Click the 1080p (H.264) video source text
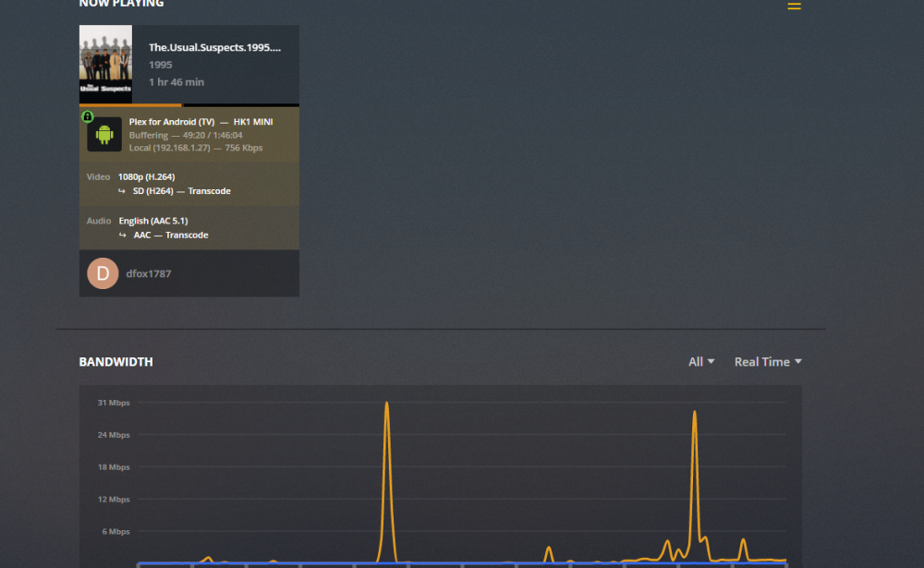The width and height of the screenshot is (924, 568). [x=146, y=176]
